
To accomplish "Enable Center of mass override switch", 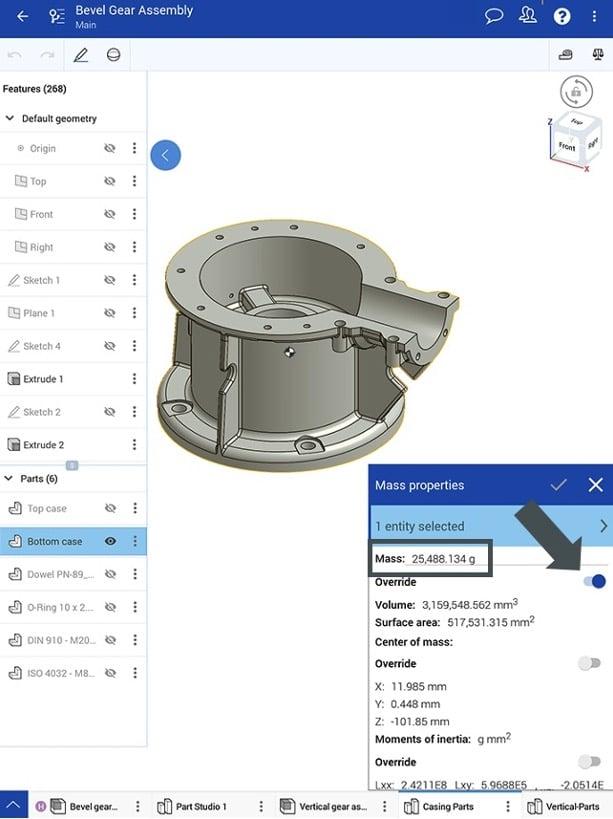I will (x=590, y=663).
